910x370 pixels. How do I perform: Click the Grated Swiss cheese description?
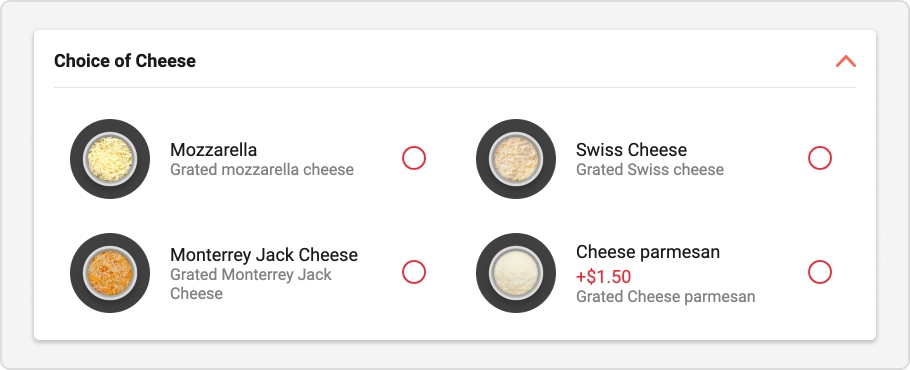pyautogui.click(x=650, y=169)
